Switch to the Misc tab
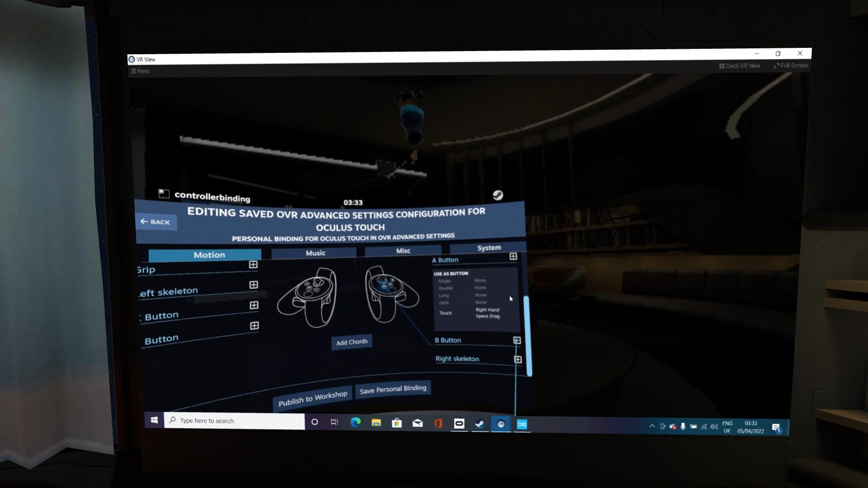The image size is (868, 488). [x=403, y=251]
